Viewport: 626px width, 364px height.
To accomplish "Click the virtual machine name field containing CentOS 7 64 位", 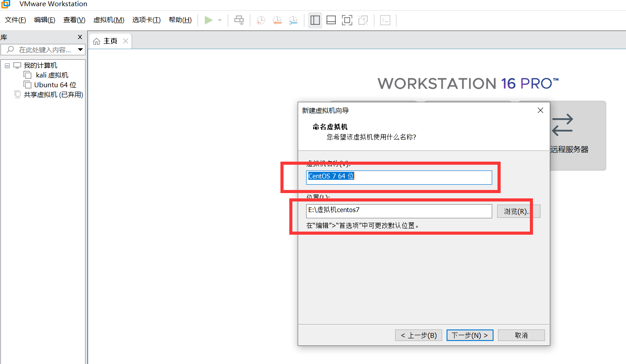I will coord(399,177).
